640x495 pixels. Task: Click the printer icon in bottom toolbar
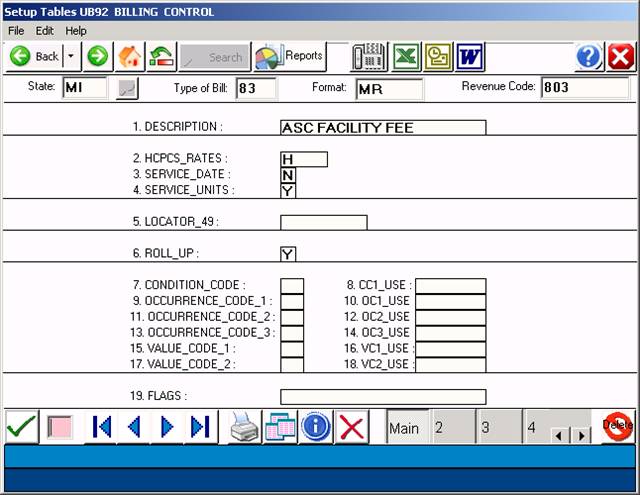pos(245,427)
